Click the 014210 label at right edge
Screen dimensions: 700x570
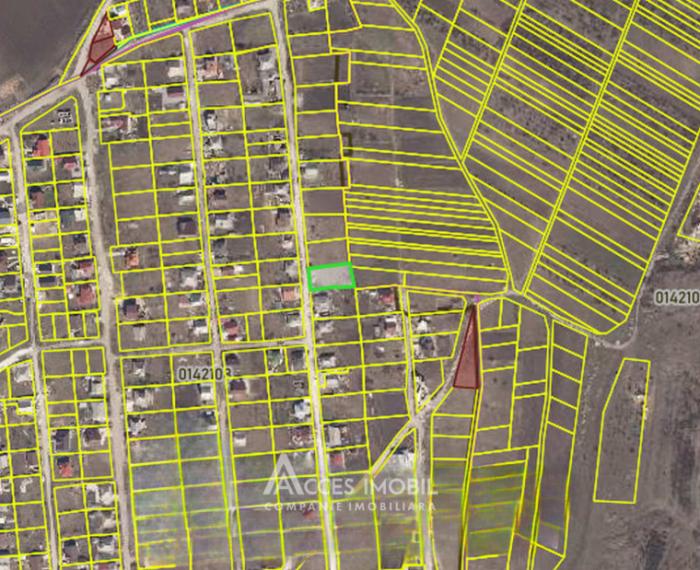coord(676,297)
